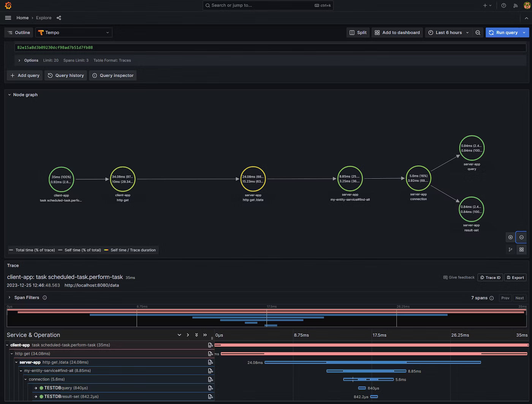This screenshot has width=532, height=404.
Task: Switch node graph to grid layout
Action: click(521, 249)
